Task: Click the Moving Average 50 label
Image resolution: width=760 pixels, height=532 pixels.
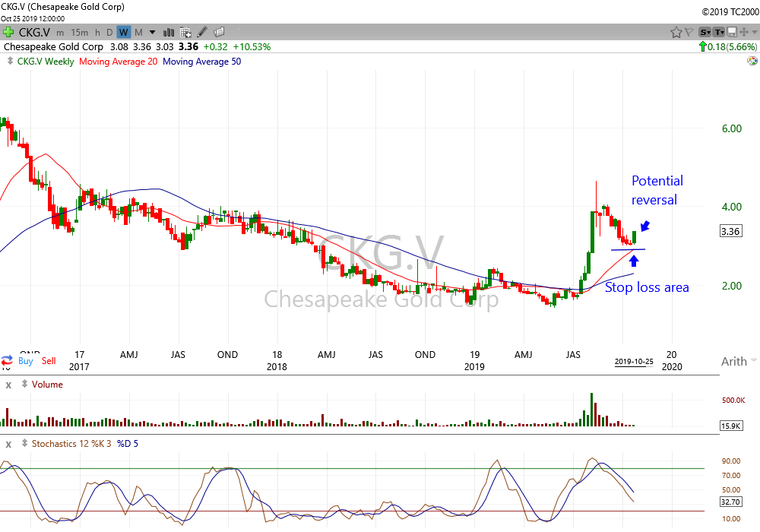Action: point(201,62)
